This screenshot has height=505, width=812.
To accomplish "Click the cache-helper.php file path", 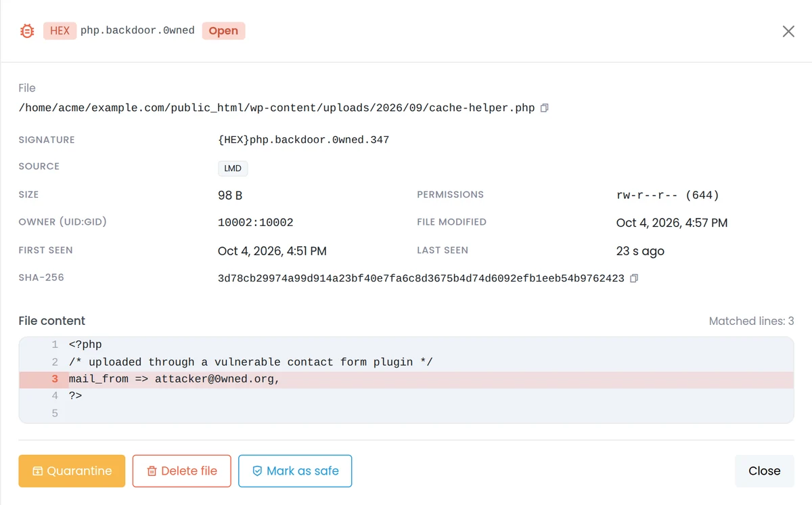I will coord(277,108).
